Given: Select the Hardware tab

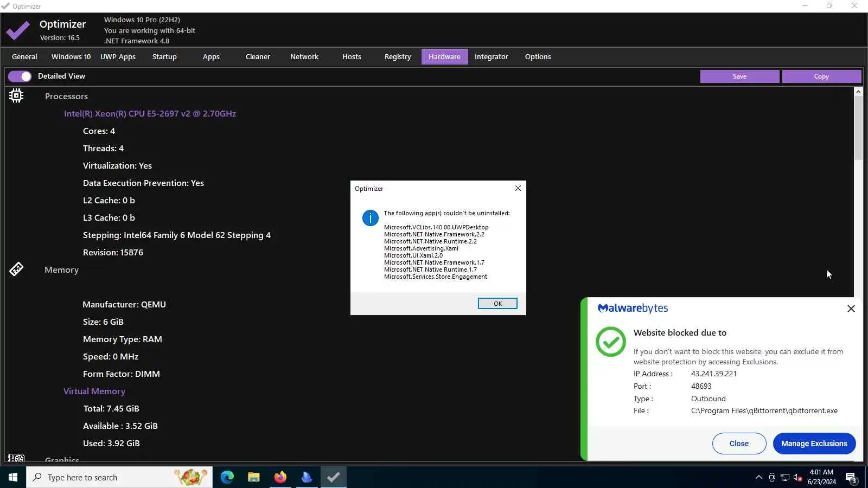Looking at the screenshot, I should point(444,56).
